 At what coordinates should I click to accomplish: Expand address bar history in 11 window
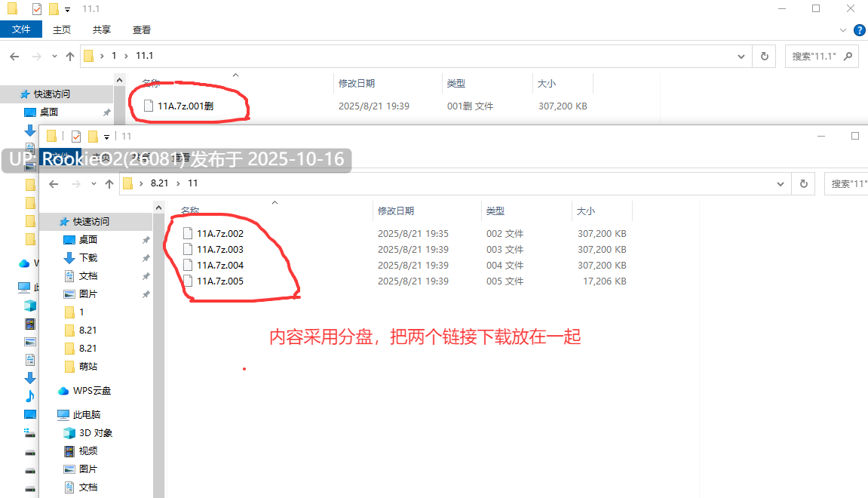780,183
